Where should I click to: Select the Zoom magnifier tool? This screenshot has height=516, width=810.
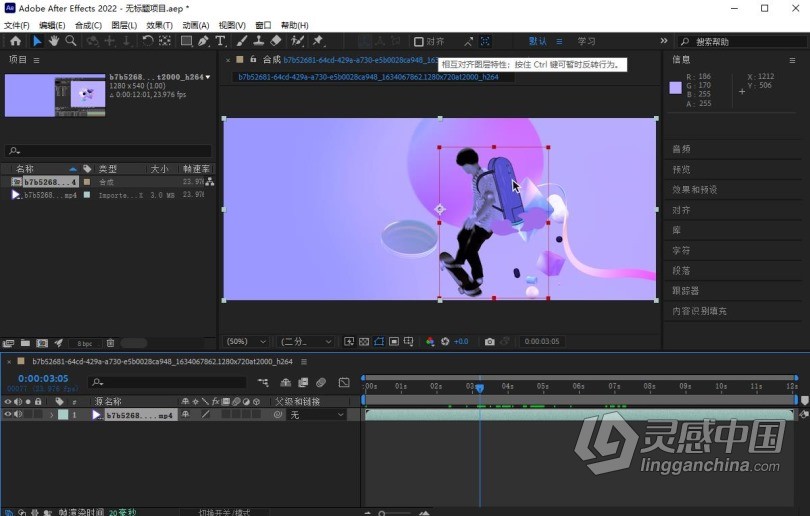(x=71, y=41)
